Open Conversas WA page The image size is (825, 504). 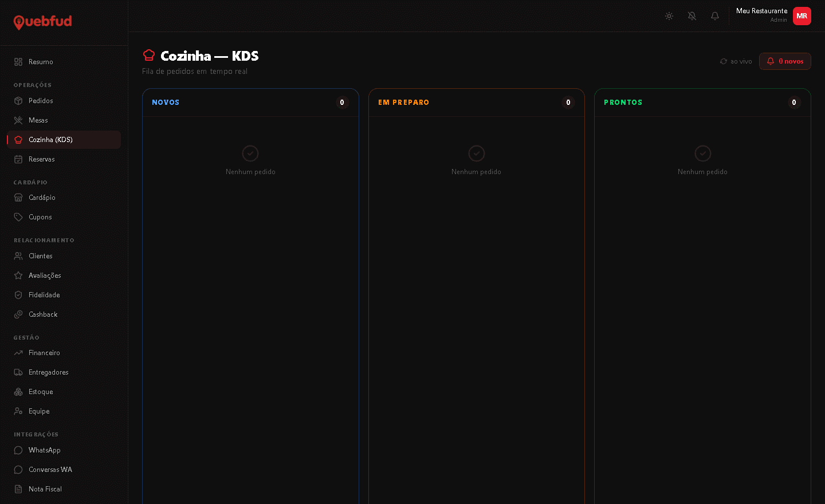pos(64,470)
